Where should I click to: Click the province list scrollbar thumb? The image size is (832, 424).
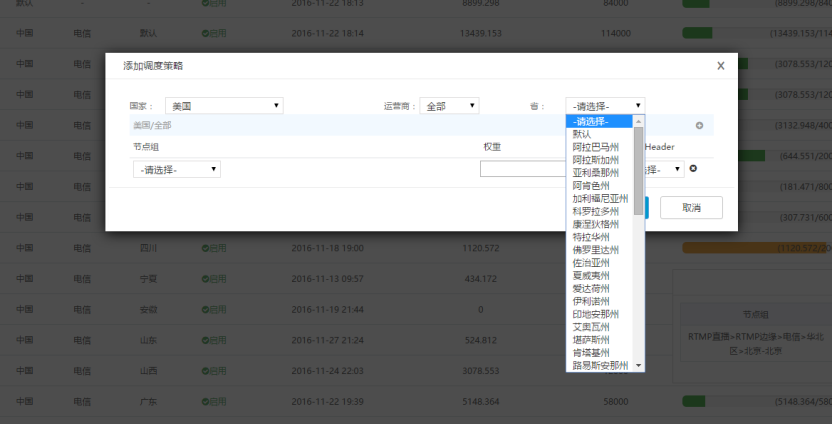(x=638, y=170)
